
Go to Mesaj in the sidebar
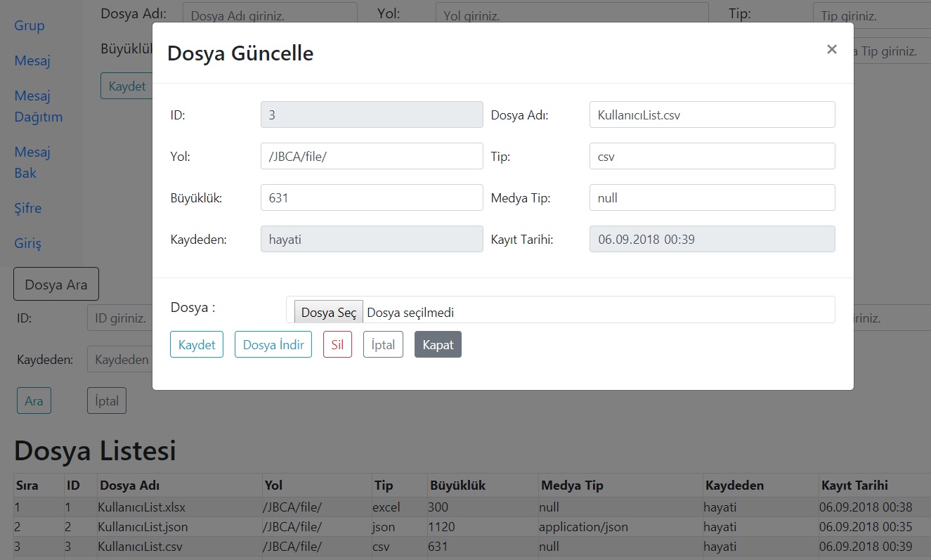[32, 60]
